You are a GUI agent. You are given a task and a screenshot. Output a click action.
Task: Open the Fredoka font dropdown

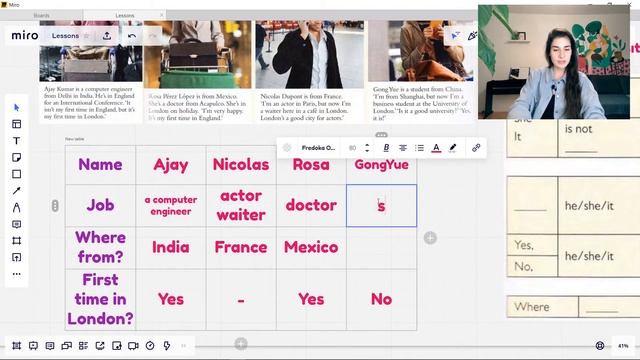click(318, 148)
